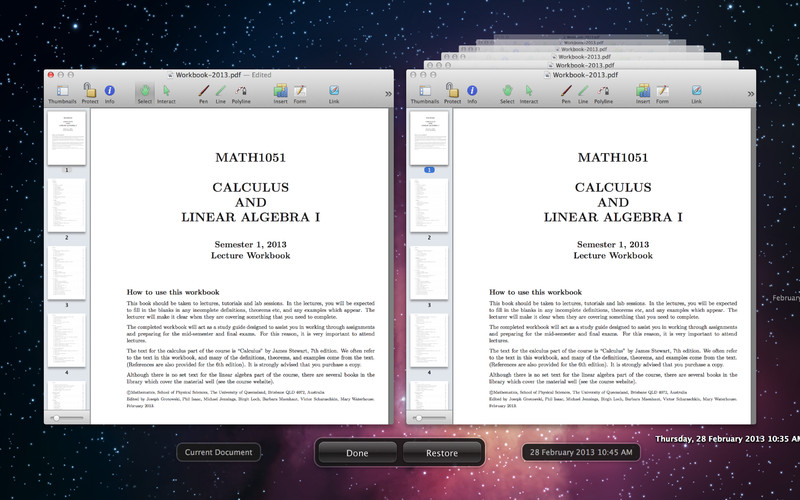Viewport: 800px width, 500px height.
Task: Select page 3 thumbnail in the right version window
Action: coord(429,272)
